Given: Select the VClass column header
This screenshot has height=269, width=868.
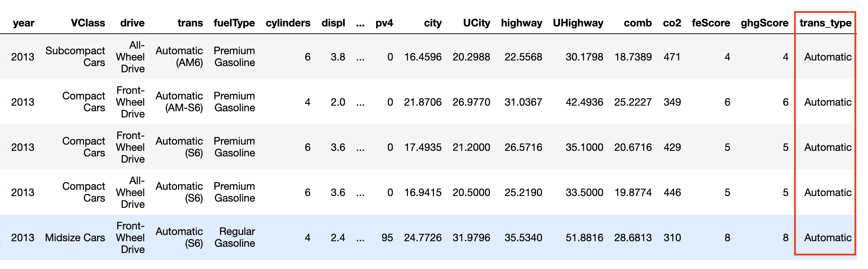Looking at the screenshot, I should coord(88,23).
